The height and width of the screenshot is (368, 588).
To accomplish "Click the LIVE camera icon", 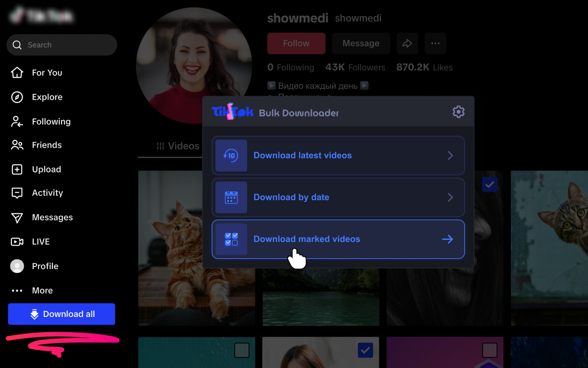I will (17, 241).
